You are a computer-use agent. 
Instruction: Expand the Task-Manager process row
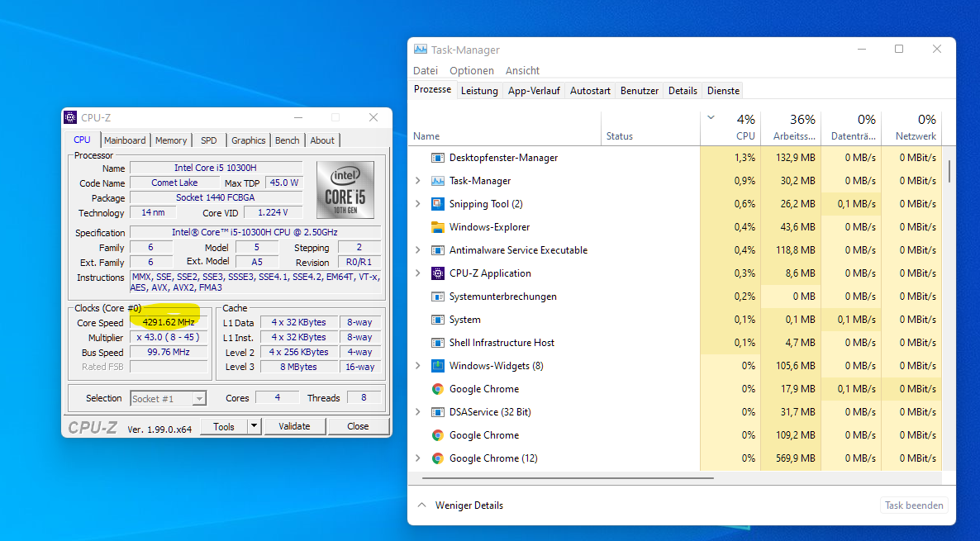click(417, 181)
